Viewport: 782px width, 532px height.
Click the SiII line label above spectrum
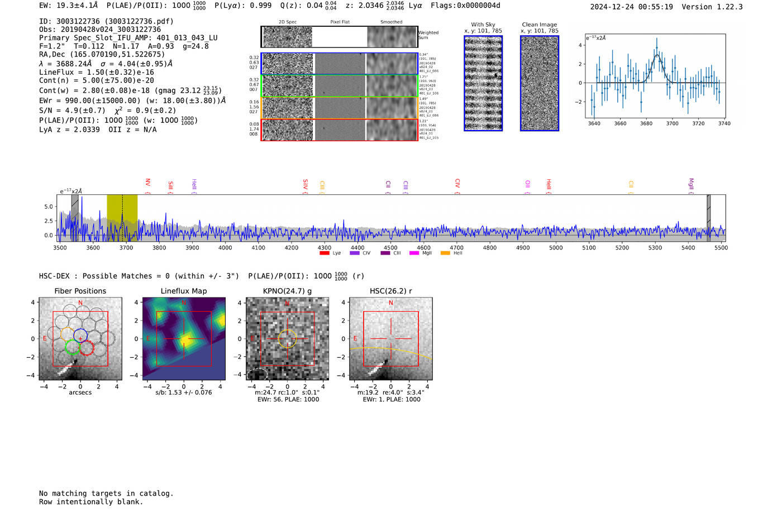170,185
